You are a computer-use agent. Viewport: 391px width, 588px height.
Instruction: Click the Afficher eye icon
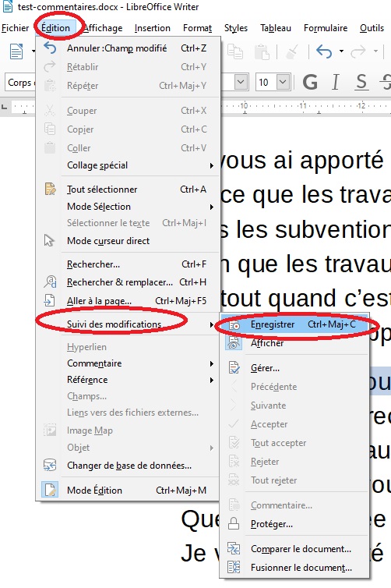(234, 343)
